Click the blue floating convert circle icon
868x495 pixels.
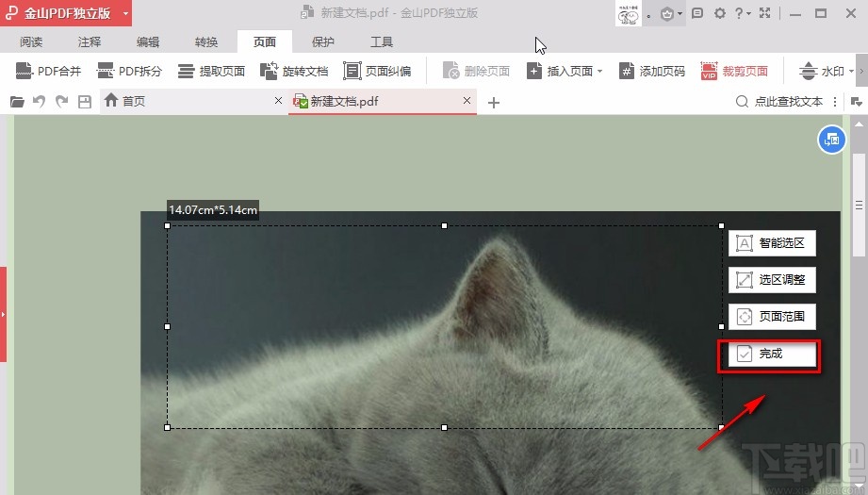831,140
